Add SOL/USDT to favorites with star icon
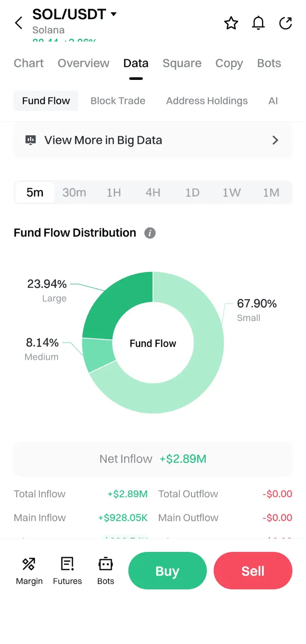The width and height of the screenshot is (306, 644). (x=231, y=23)
